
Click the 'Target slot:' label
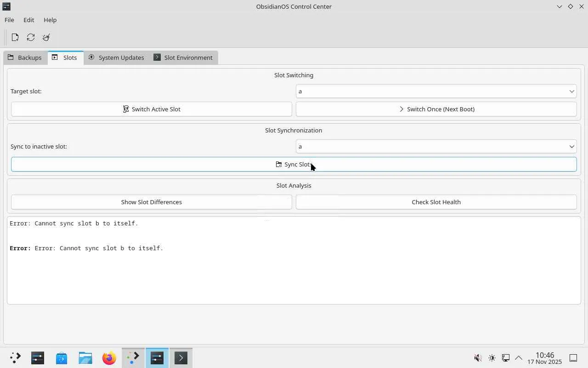click(x=26, y=91)
